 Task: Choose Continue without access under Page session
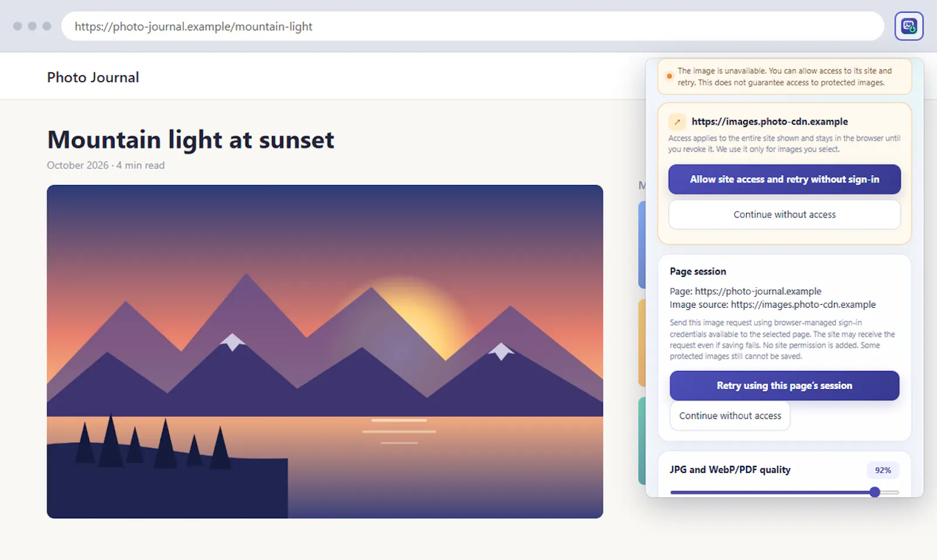click(x=730, y=416)
